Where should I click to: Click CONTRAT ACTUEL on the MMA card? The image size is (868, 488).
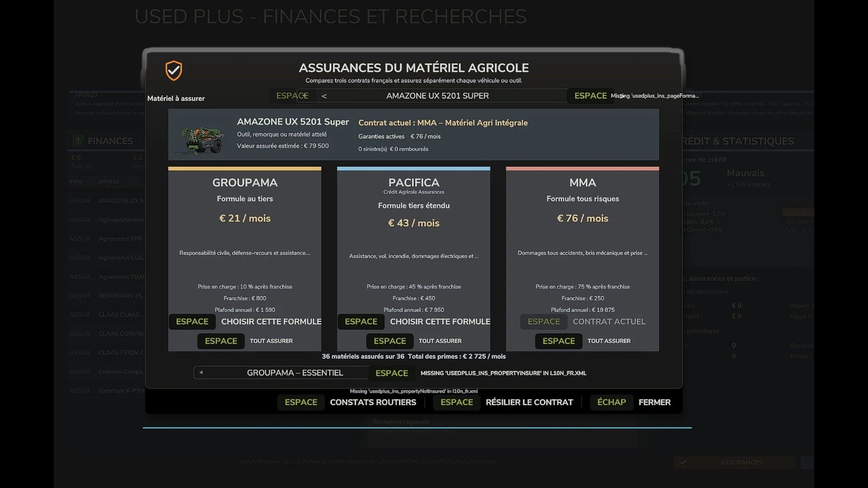tap(609, 322)
